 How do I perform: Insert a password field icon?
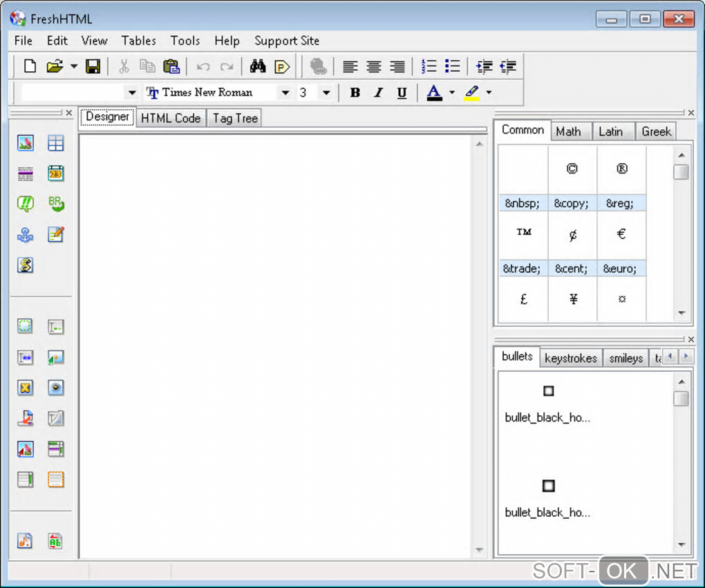[26, 357]
